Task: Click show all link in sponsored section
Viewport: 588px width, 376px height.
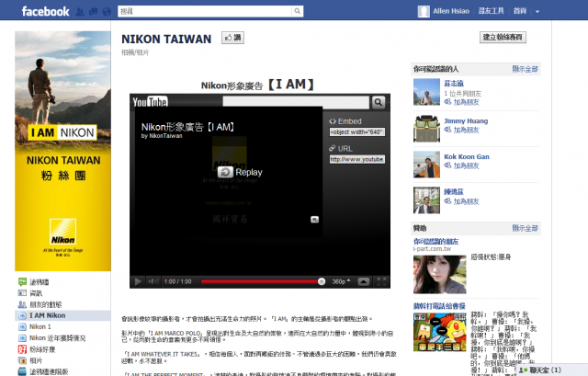Action: click(x=525, y=228)
